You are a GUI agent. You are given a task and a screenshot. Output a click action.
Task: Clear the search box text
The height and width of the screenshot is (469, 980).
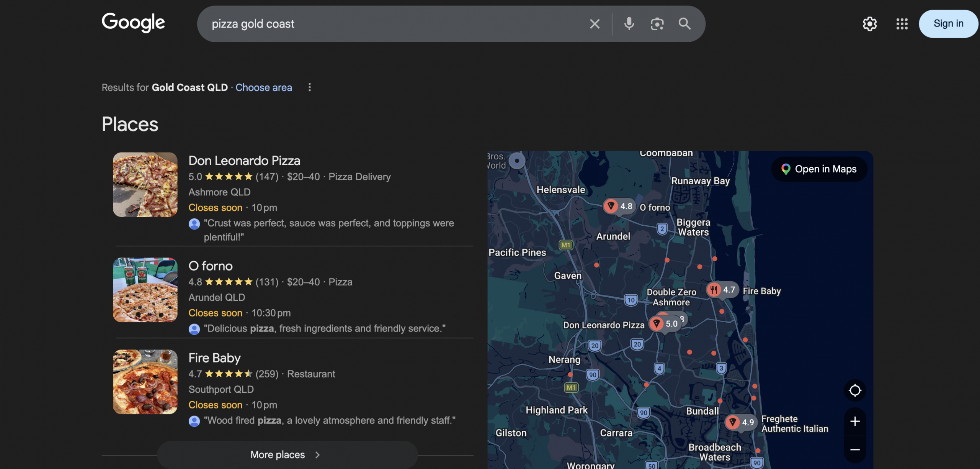coord(595,24)
